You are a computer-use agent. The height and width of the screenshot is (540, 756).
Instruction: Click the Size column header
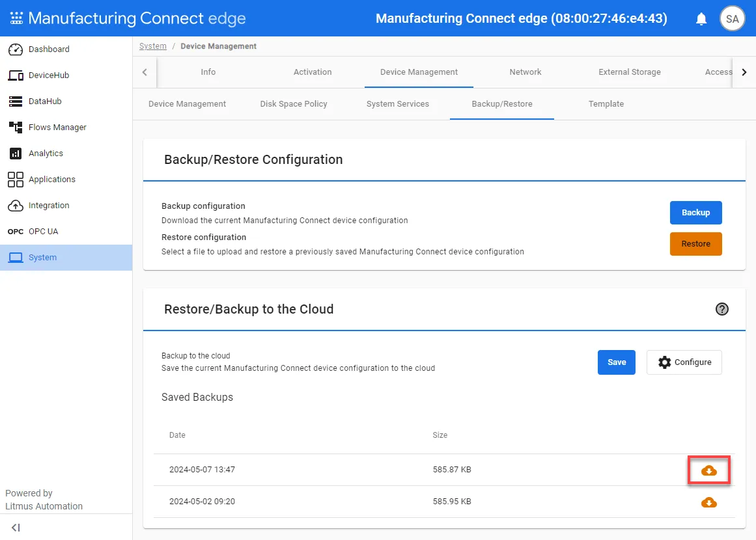pos(440,435)
